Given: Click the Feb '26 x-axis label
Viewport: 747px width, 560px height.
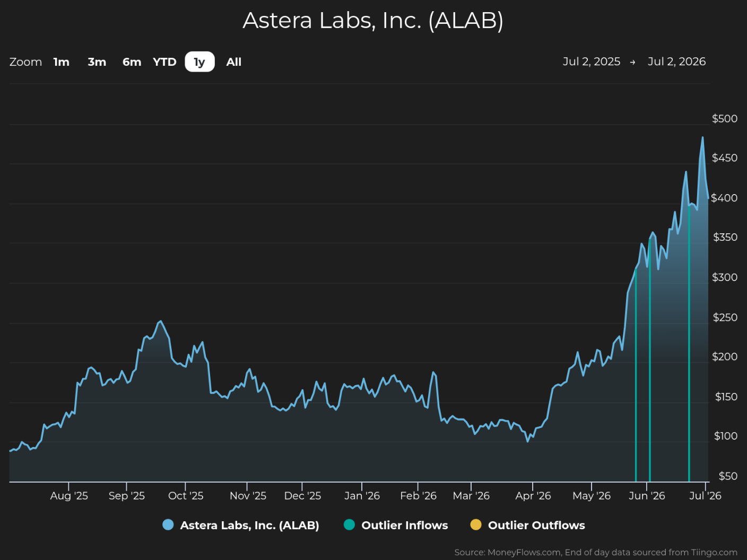Looking at the screenshot, I should (418, 496).
